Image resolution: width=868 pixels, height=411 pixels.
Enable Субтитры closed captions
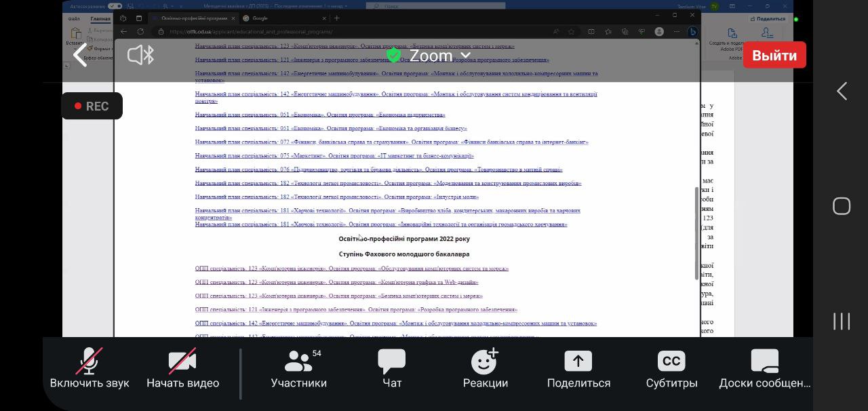tap(671, 370)
